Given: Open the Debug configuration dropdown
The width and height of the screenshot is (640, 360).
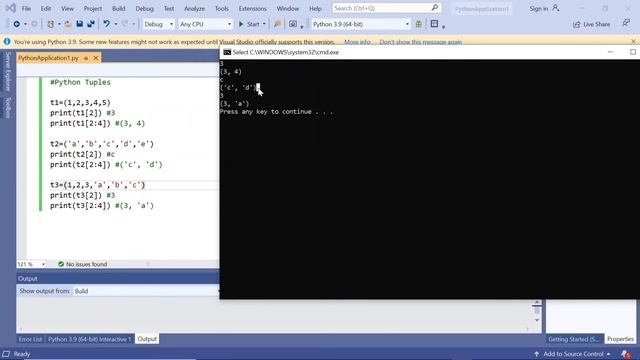Looking at the screenshot, I should pos(158,24).
